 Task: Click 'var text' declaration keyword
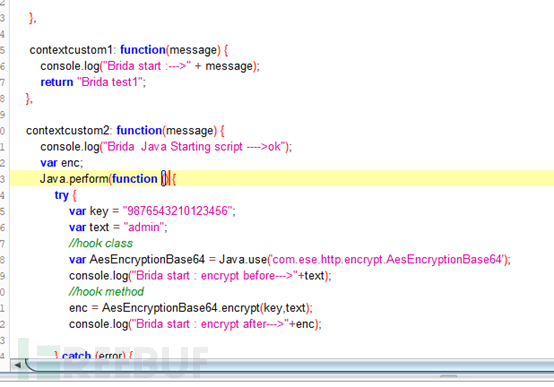point(77,227)
